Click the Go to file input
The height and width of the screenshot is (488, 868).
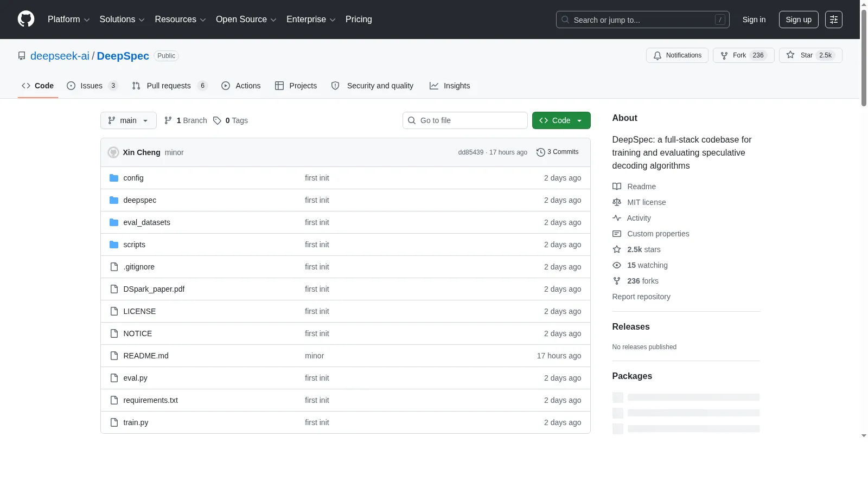465,120
